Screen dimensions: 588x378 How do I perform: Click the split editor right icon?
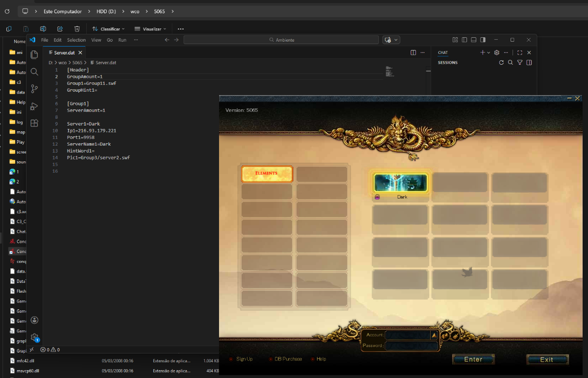(x=413, y=52)
